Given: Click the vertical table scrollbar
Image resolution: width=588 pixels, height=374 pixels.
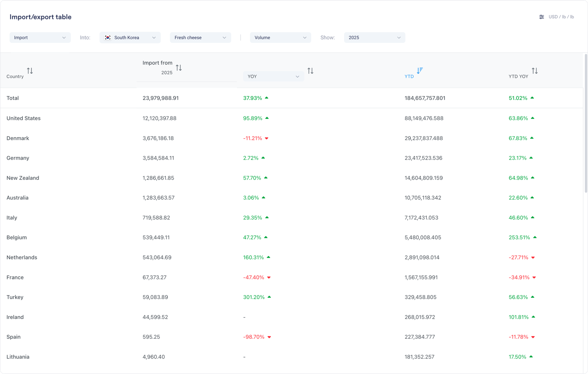Looking at the screenshot, I should click(x=586, y=123).
